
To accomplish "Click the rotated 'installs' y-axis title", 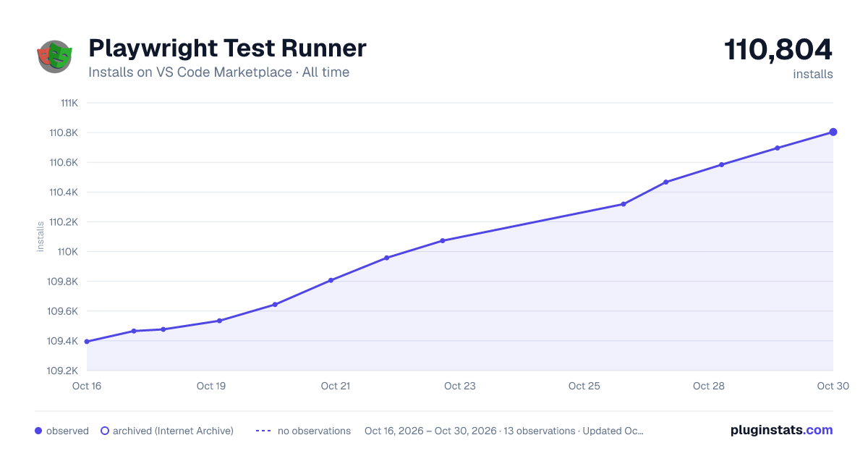I will pyautogui.click(x=41, y=237).
